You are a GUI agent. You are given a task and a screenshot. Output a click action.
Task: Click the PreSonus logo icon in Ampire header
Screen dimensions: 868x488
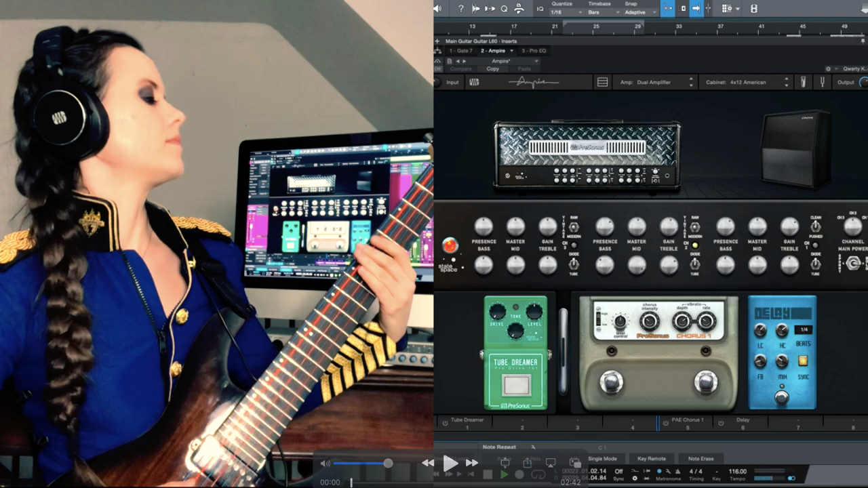pyautogui.click(x=474, y=82)
